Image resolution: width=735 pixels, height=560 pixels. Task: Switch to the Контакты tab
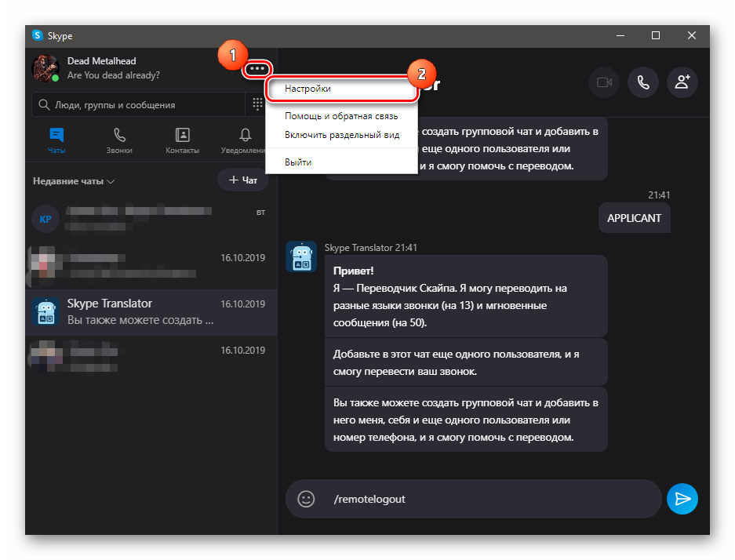[x=182, y=140]
